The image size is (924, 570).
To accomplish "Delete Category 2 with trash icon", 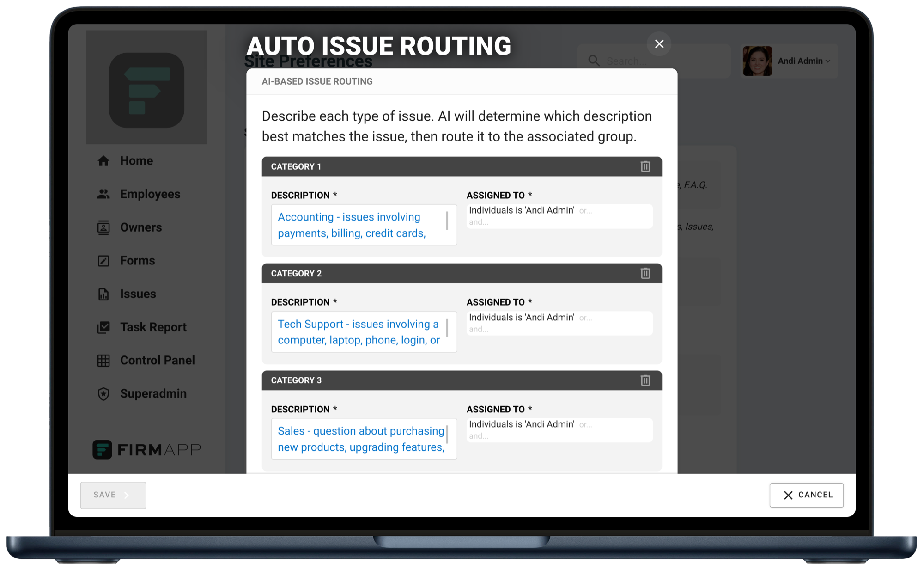I will point(645,273).
